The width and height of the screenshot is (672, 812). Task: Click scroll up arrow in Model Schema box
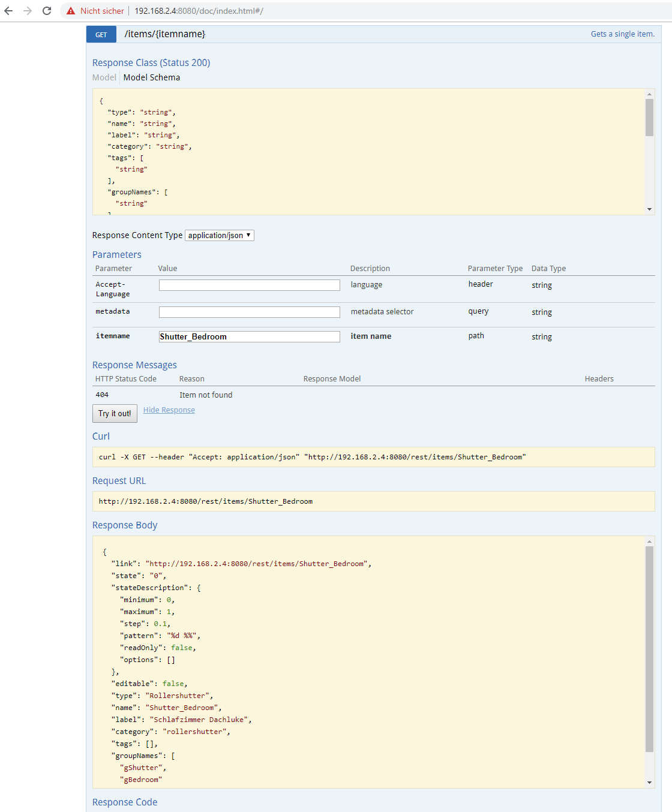pos(649,94)
